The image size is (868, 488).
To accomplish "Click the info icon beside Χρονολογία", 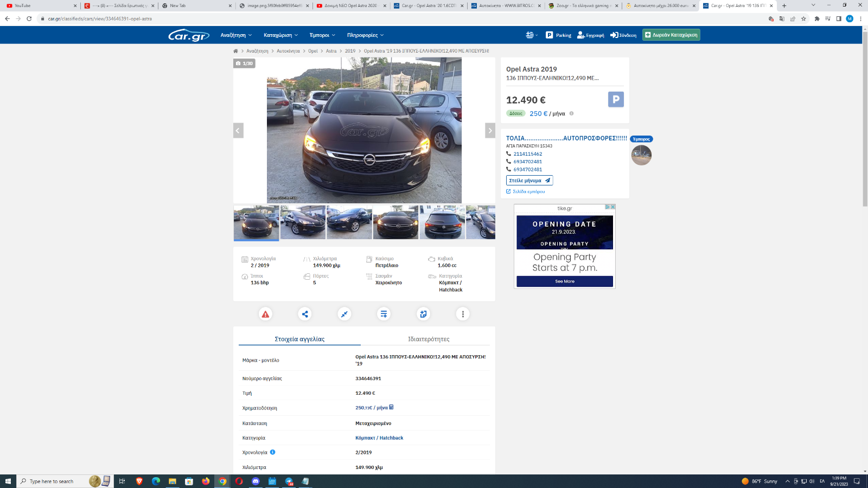I will pos(272,452).
